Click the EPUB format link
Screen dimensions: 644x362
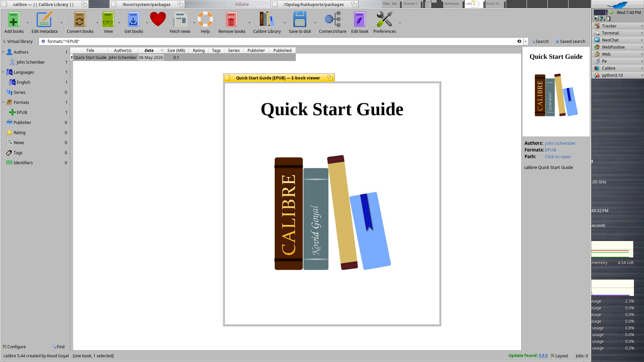(550, 150)
